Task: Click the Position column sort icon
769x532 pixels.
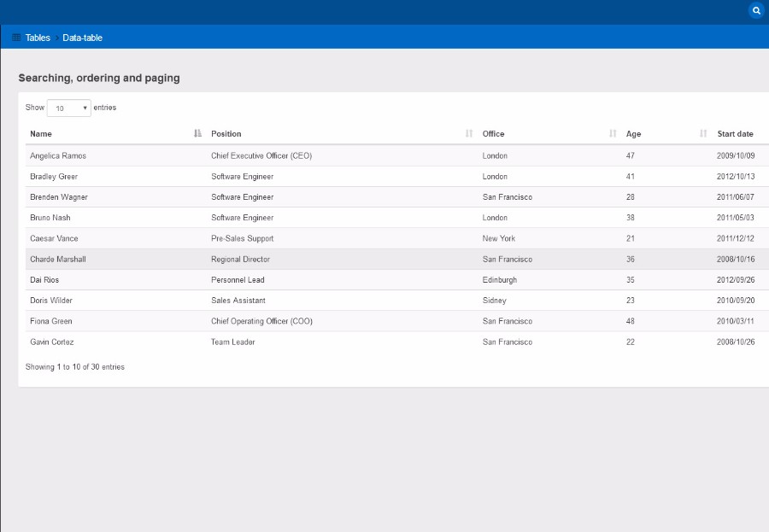Action: click(x=468, y=133)
